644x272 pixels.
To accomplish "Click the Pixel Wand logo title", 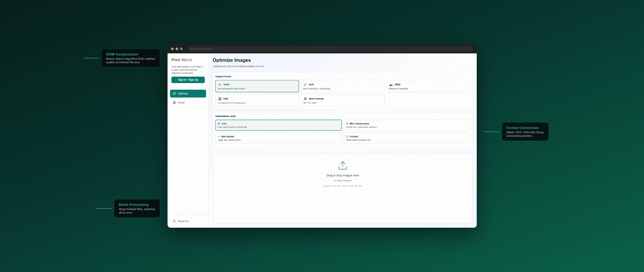I will pyautogui.click(x=182, y=60).
